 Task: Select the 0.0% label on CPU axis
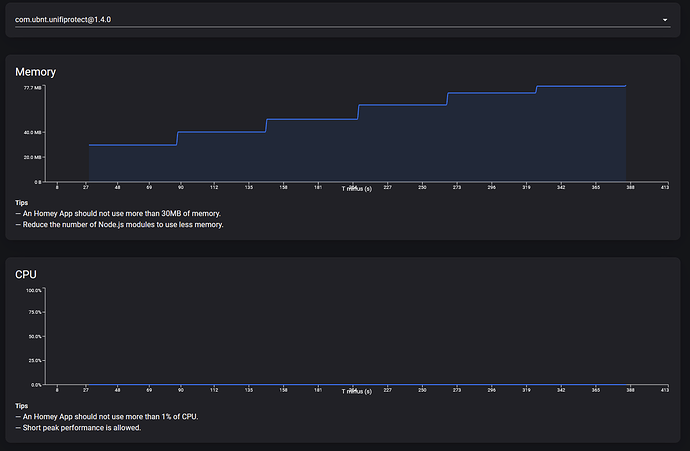coord(36,385)
